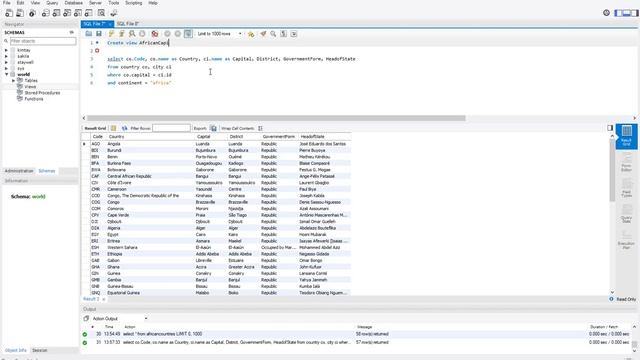This screenshot has height=360, width=640.
Task: Collapse the world schema
Action: tap(6, 74)
